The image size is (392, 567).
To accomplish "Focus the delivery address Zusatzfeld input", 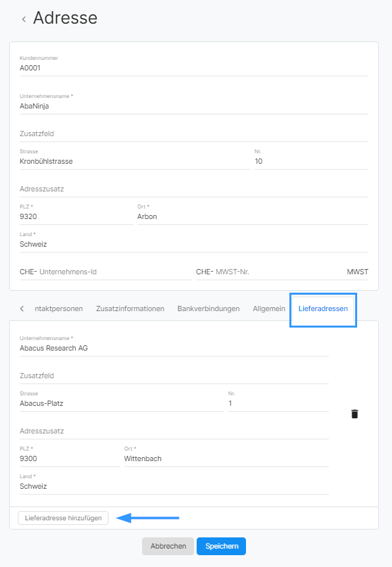I will pos(174,376).
